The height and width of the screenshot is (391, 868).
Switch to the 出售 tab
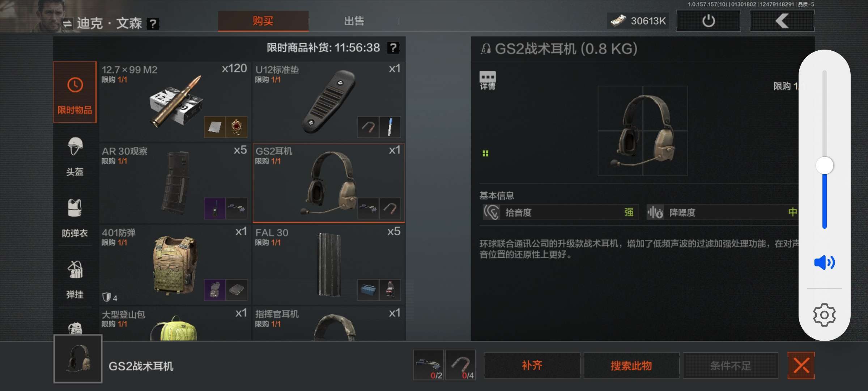click(x=354, y=21)
